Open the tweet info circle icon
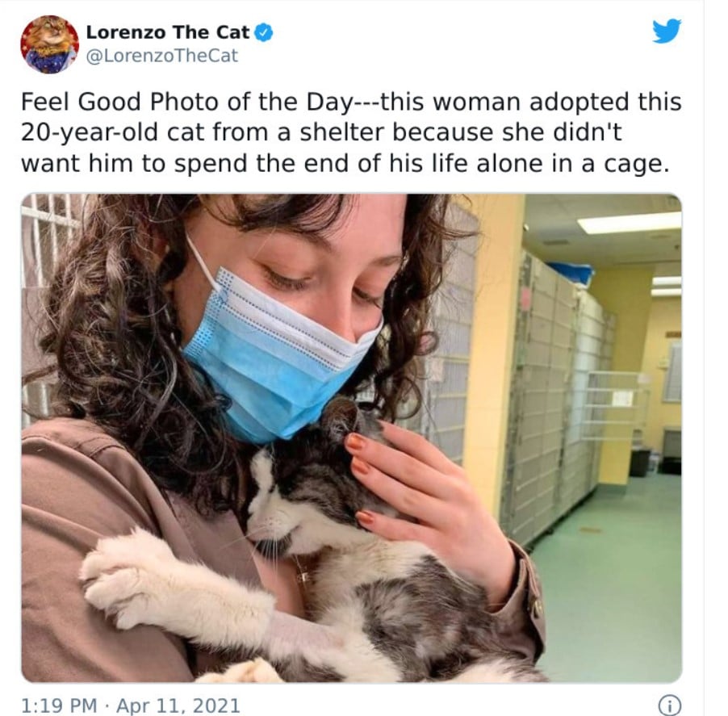The height and width of the screenshot is (716, 728). click(x=670, y=706)
